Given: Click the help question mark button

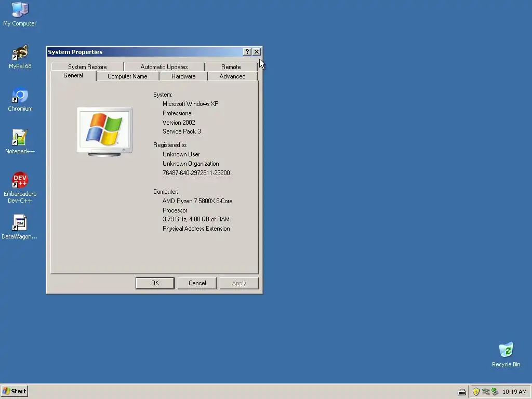Looking at the screenshot, I should (247, 51).
